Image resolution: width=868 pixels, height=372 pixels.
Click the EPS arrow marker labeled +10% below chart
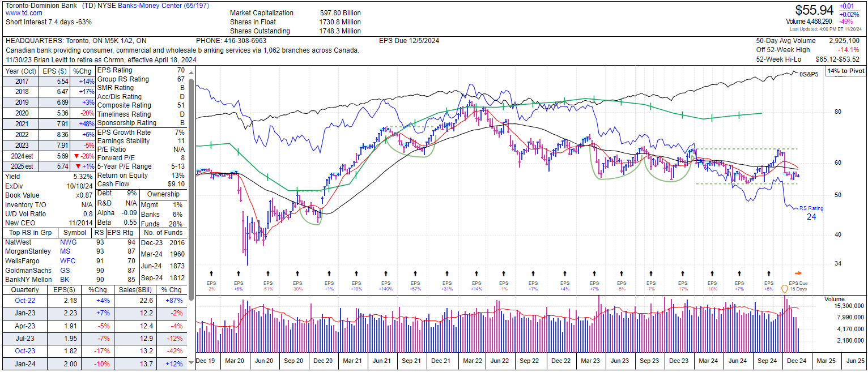[356, 273]
